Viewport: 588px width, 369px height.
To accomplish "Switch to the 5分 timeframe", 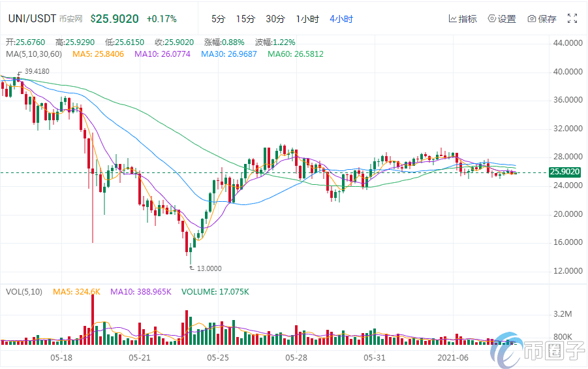I will (219, 19).
